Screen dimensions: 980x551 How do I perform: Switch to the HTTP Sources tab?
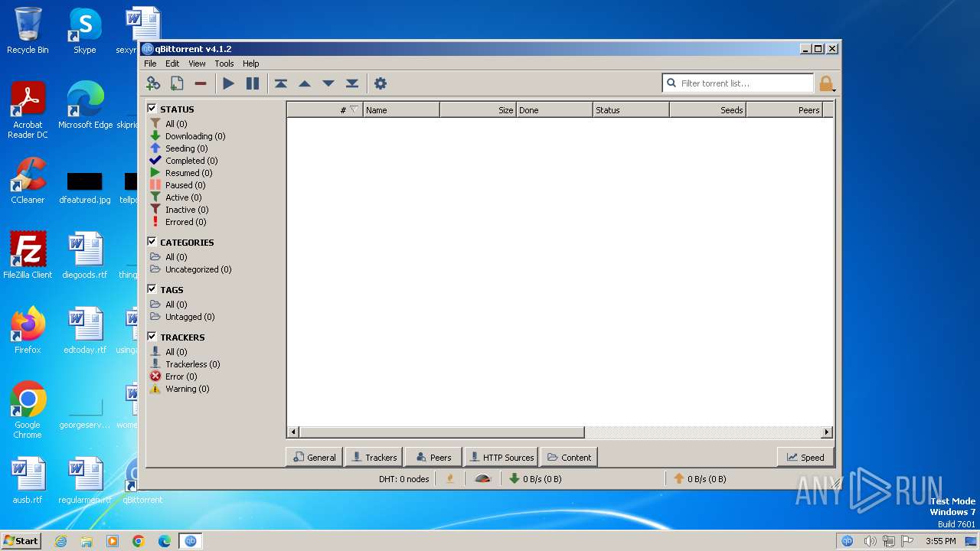tap(501, 457)
